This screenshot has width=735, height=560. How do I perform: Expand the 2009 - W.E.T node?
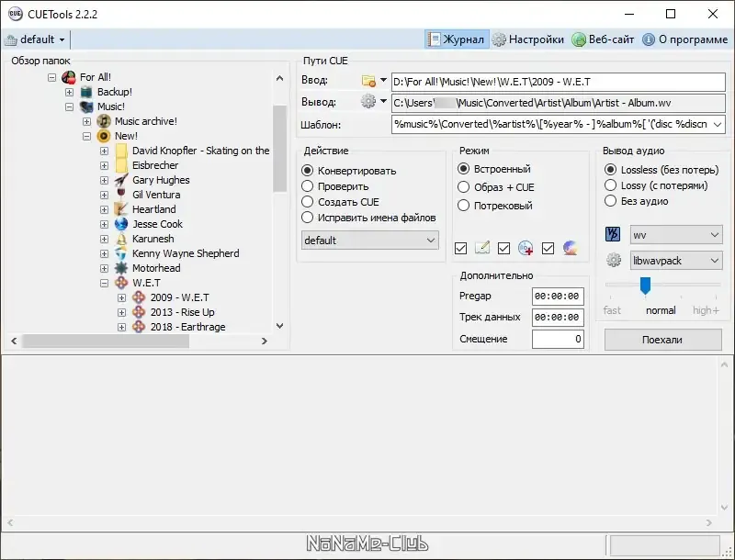tap(122, 297)
